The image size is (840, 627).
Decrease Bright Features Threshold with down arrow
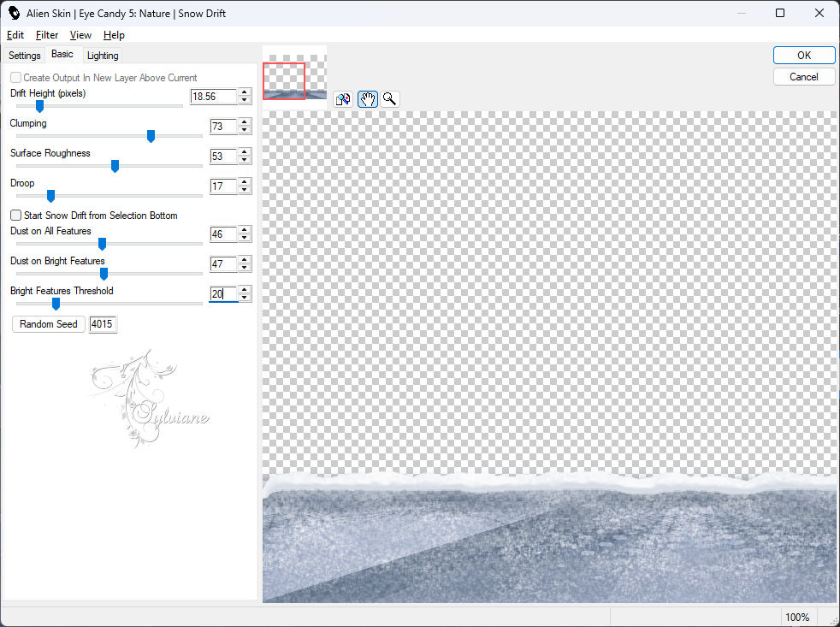pos(245,298)
